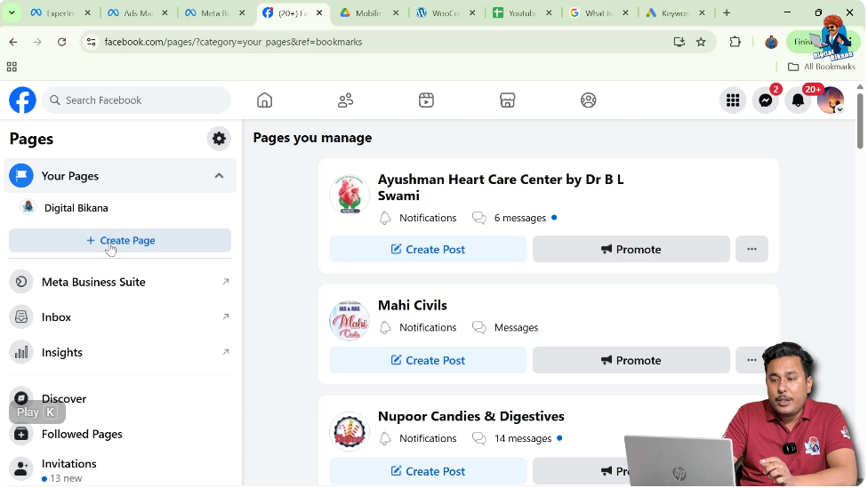Open 14 messages for Nupoor Candies

pyautogui.click(x=517, y=438)
